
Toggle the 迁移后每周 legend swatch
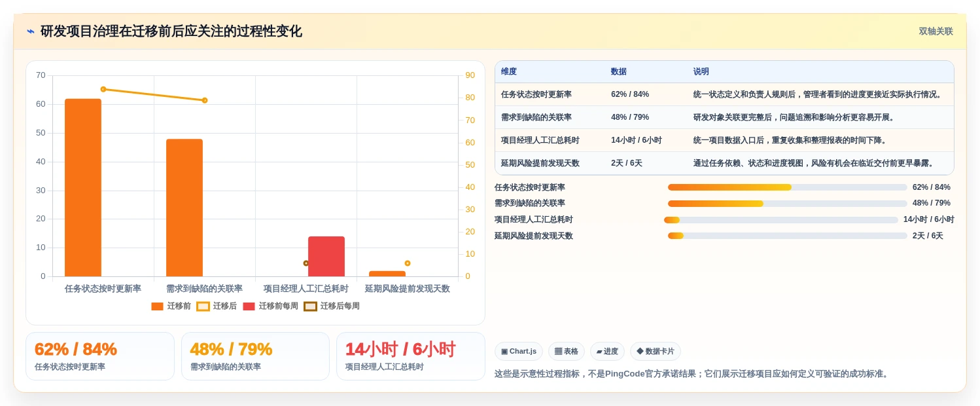coord(310,306)
